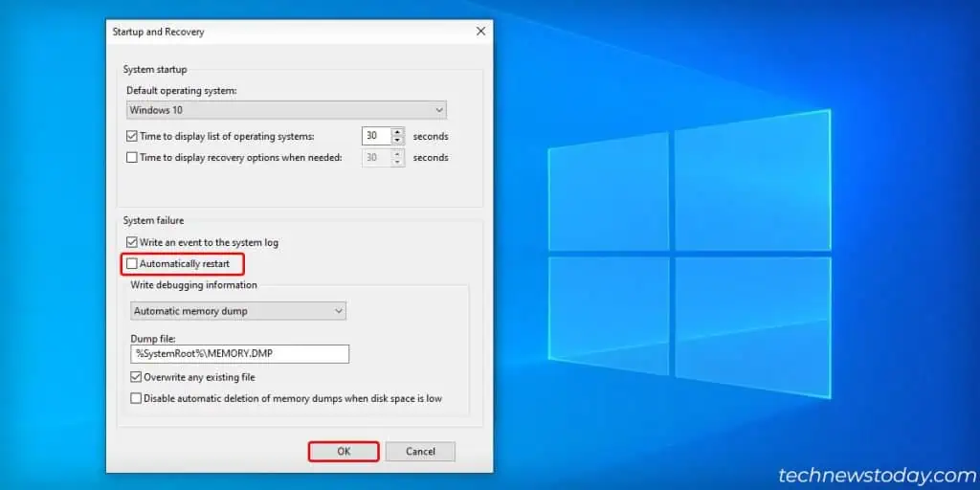
Task: Click the System startup group label
Action: click(155, 69)
